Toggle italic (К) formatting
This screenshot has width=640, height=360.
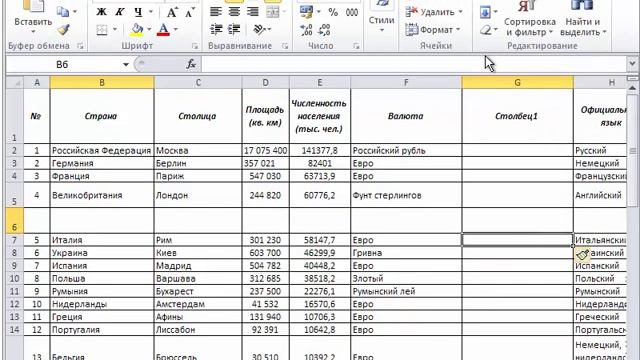coord(120,12)
